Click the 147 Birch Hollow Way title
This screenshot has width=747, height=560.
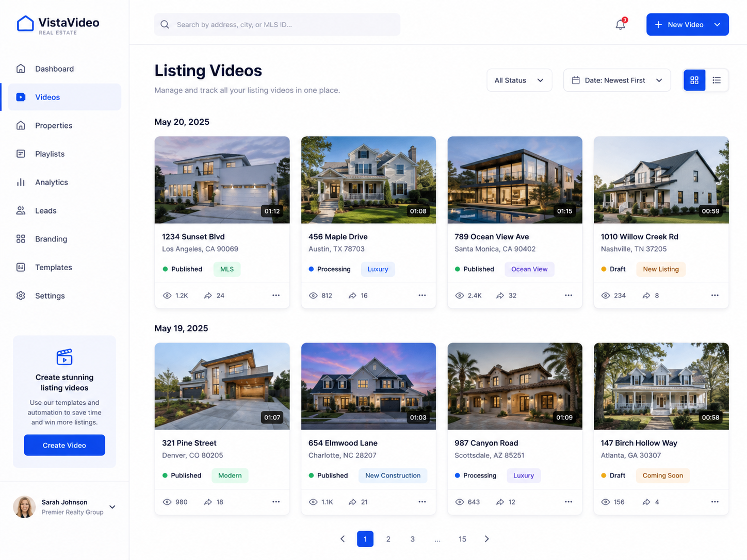(639, 443)
